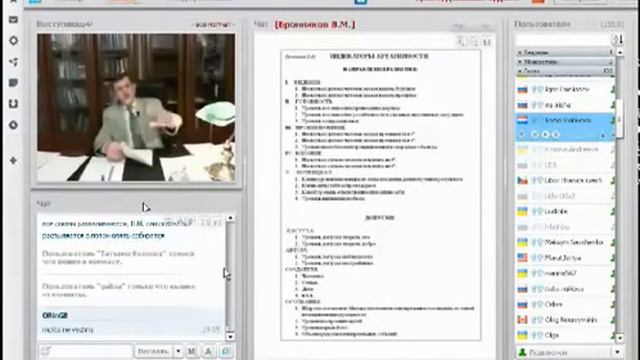
Task: Click the smiley emoticon icon in chat input
Action: point(46,351)
